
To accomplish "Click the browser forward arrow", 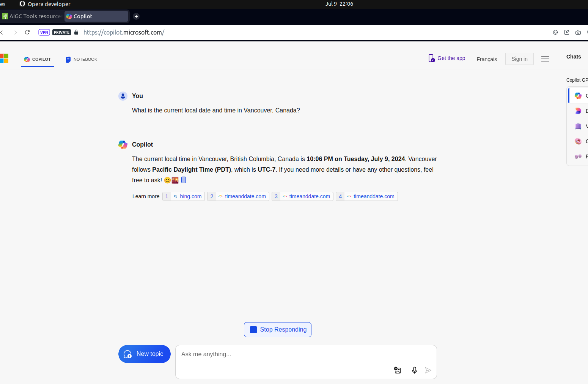I will 16,32.
